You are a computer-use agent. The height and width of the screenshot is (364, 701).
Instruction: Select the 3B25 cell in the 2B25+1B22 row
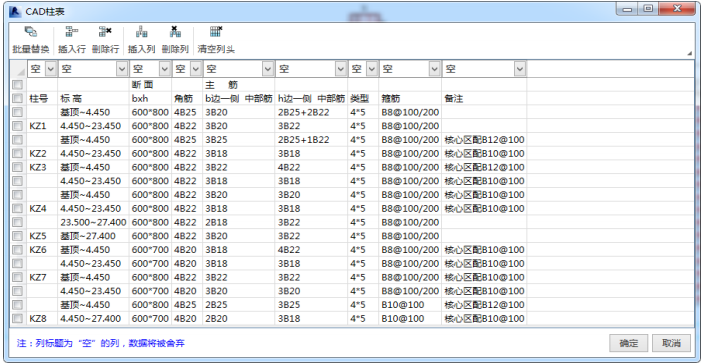coord(239,140)
